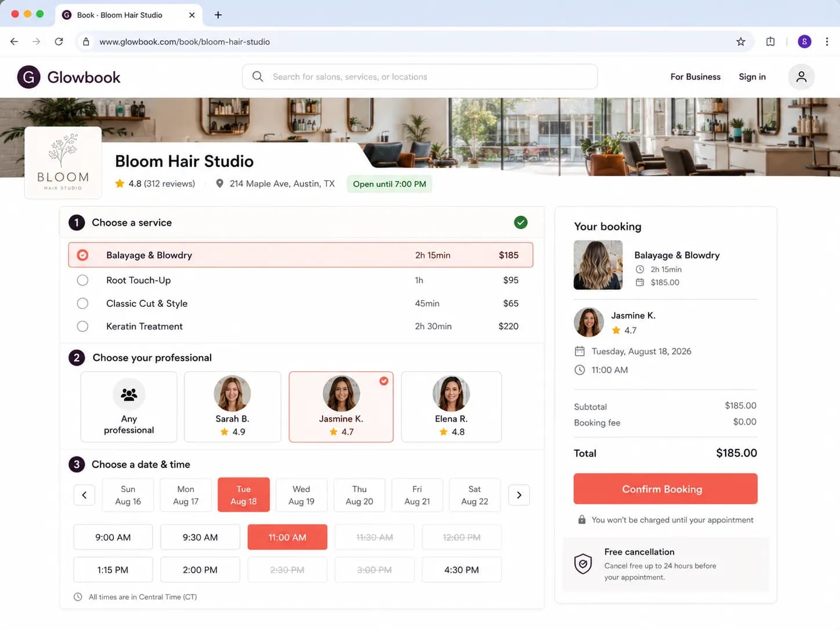Click the site security lock icon
The width and height of the screenshot is (840, 630).
coord(86,42)
